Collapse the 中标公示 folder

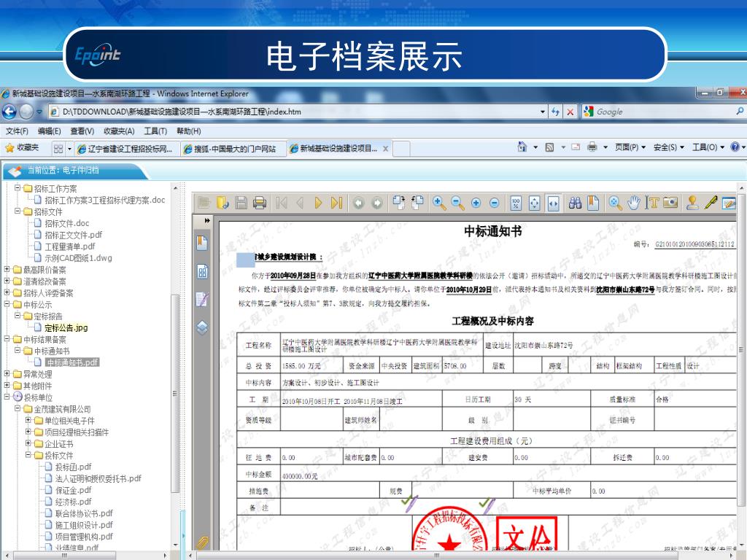pos(7,304)
